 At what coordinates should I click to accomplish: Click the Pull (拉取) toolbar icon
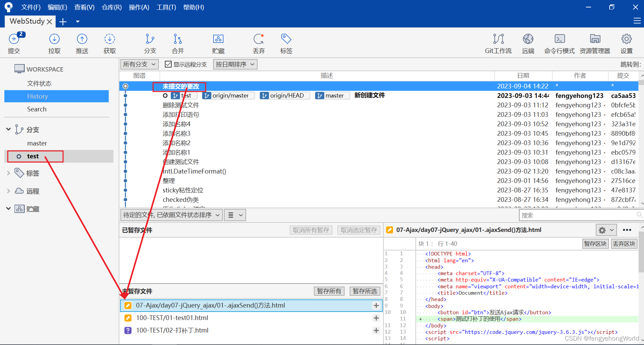(54, 43)
